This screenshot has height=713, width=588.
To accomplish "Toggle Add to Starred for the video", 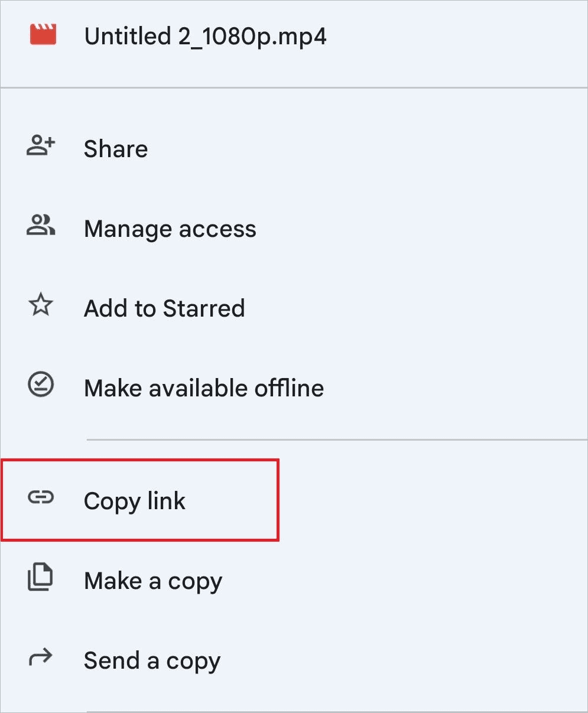I will tap(164, 308).
